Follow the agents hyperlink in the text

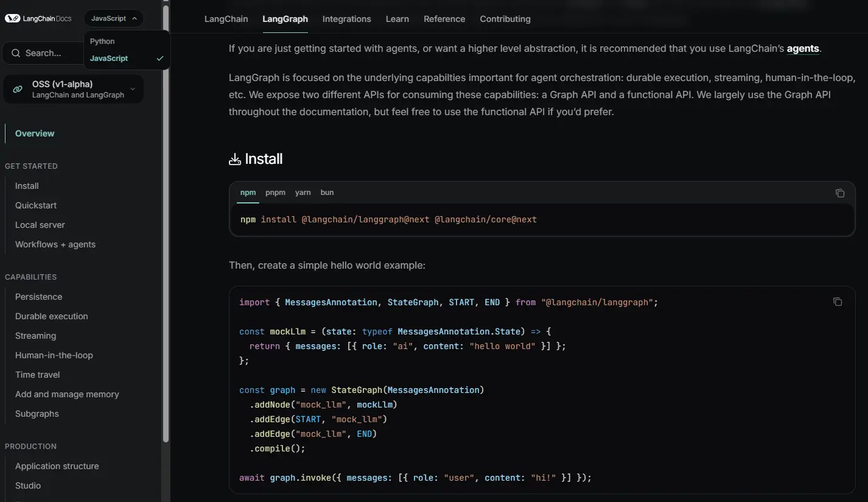tap(803, 48)
